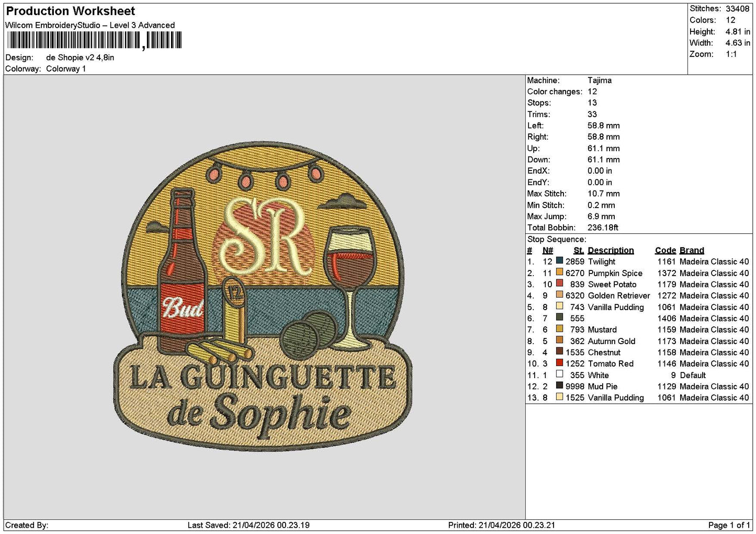
Task: Click the Mustard color swatch
Action: click(x=559, y=329)
